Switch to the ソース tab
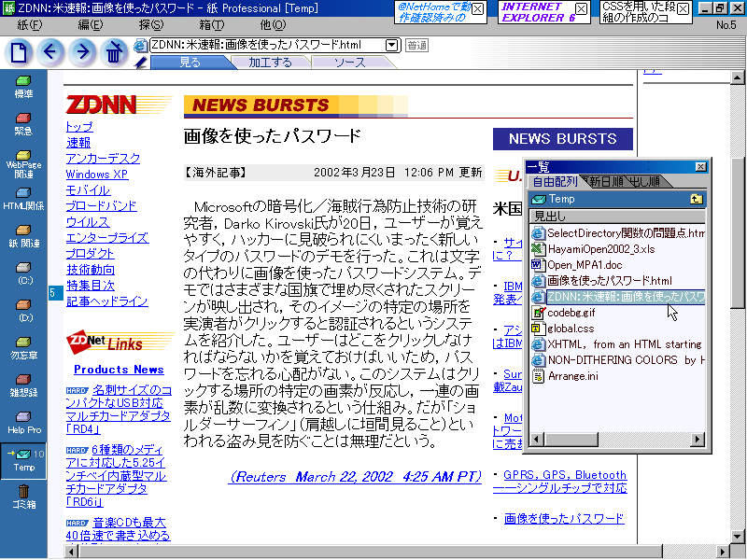The width and height of the screenshot is (747, 560). pyautogui.click(x=349, y=63)
